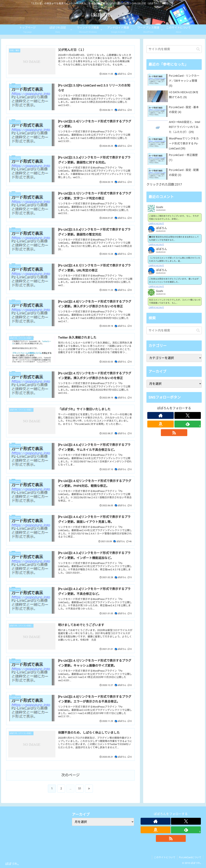The width and height of the screenshot is (206, 868).
Task: Click the green Feedly button in the footer
Action: (186, 830)
